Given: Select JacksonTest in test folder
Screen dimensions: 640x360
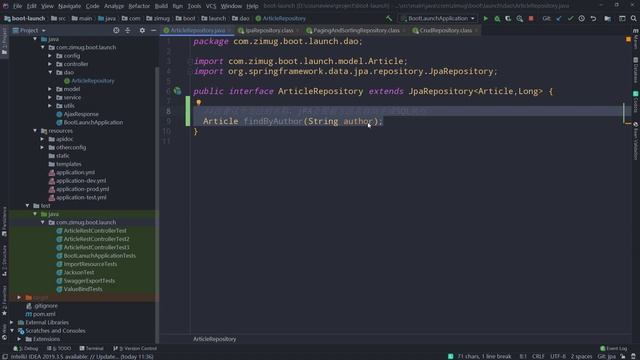Looking at the screenshot, I should pos(79,272).
